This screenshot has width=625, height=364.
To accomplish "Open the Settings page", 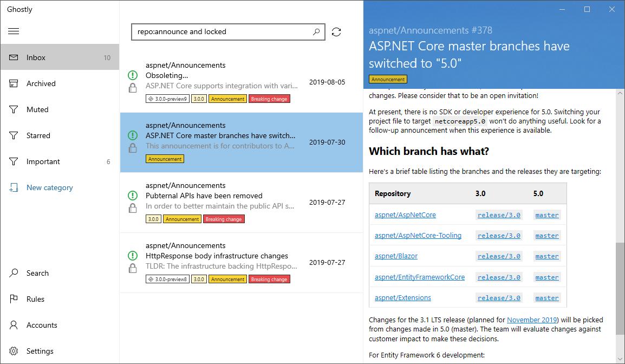I will [x=60, y=351].
